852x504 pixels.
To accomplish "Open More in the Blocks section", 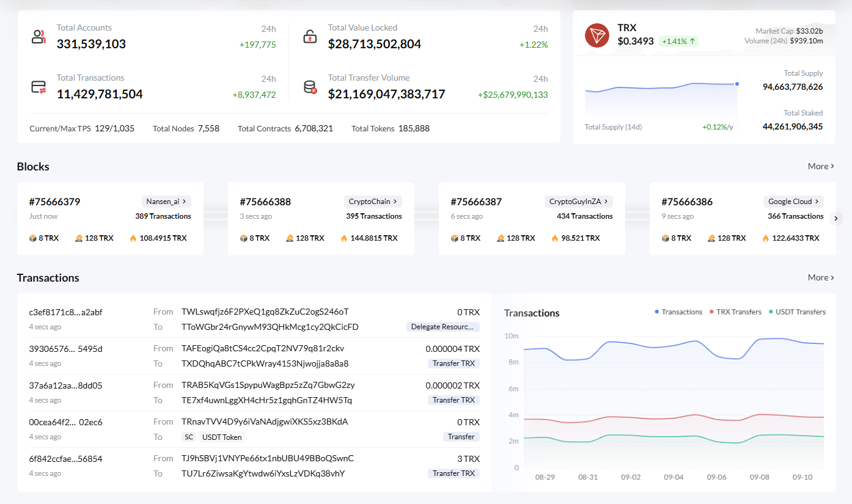I will point(820,166).
